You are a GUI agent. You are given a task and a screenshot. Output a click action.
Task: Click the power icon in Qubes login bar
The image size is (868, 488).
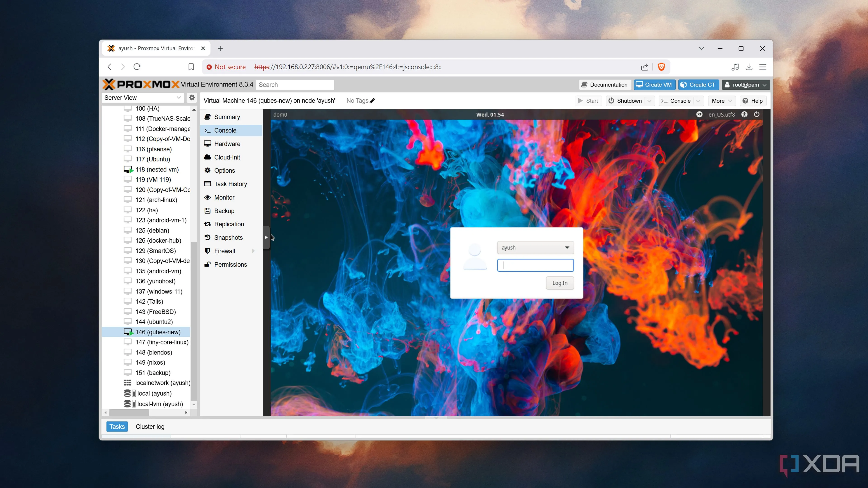pyautogui.click(x=757, y=115)
